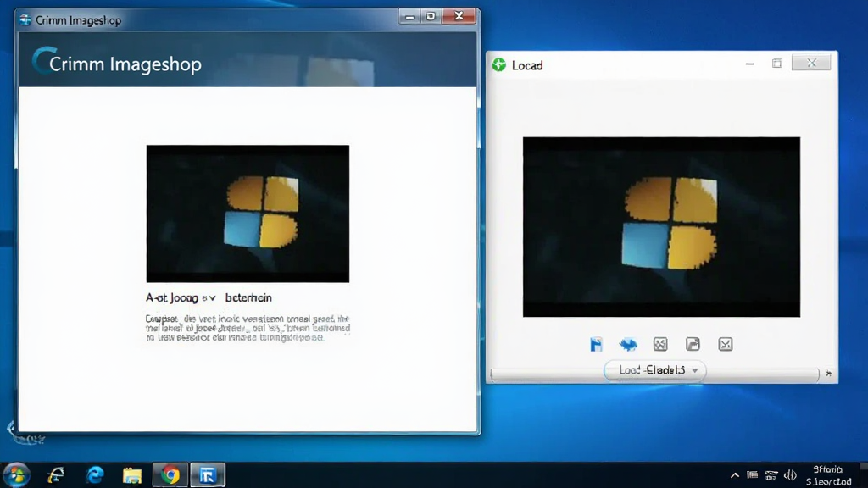This screenshot has width=868, height=488.
Task: Open the Load dropdown button in Locad
Action: tap(655, 370)
